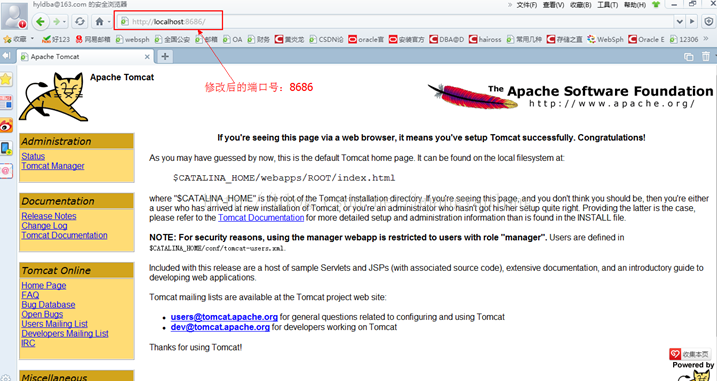
Task: Expand hidden menu items chevron before 文件
Action: pyautogui.click(x=510, y=5)
